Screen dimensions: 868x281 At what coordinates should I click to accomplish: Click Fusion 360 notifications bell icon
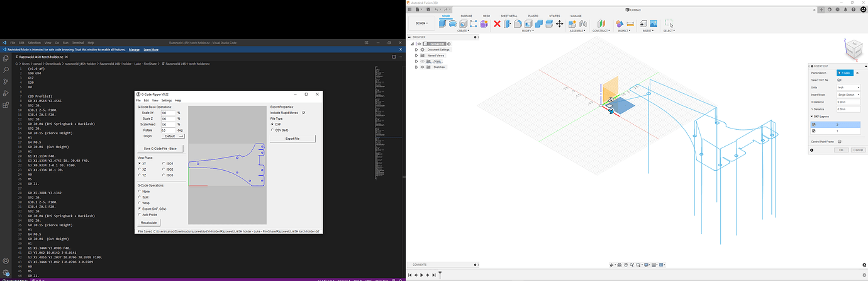tap(847, 9)
